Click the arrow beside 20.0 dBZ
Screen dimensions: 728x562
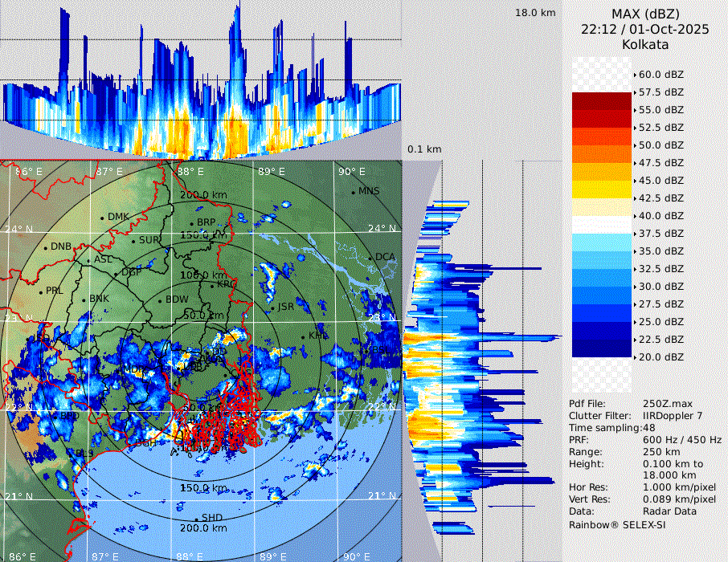point(636,357)
